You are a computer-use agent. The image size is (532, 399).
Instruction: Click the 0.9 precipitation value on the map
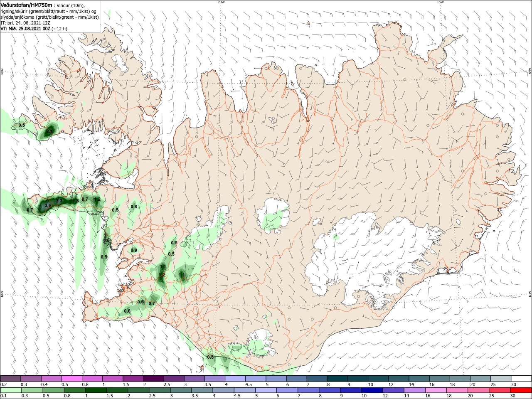tap(134, 250)
